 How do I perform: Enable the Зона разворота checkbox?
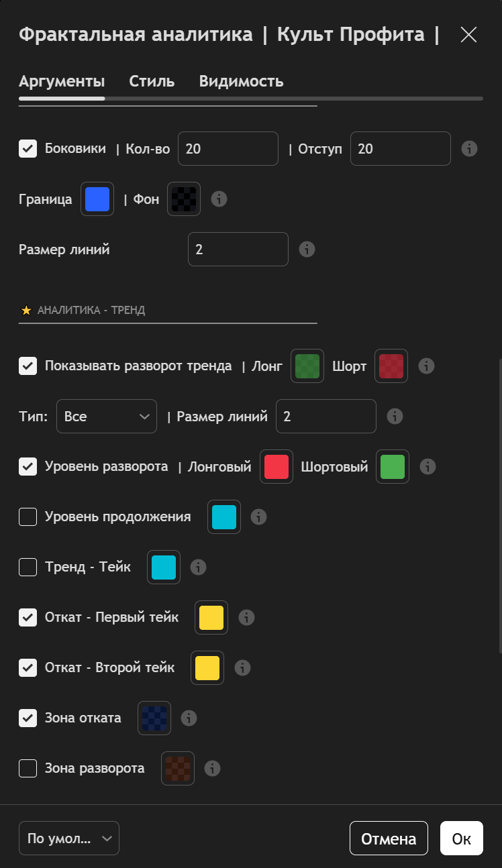coord(28,768)
